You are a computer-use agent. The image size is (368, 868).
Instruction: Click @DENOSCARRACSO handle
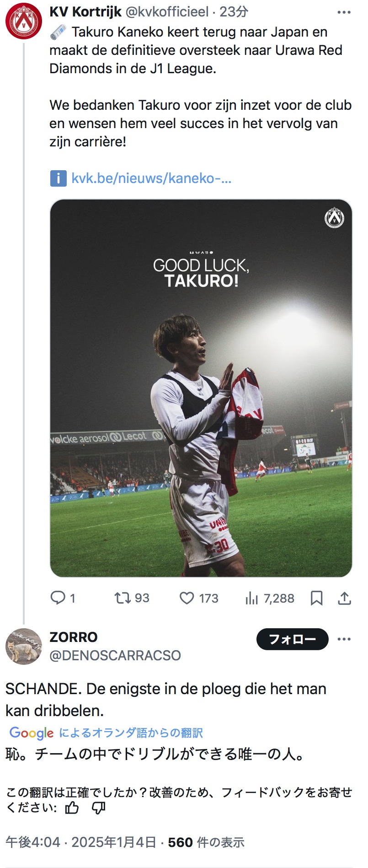115,655
